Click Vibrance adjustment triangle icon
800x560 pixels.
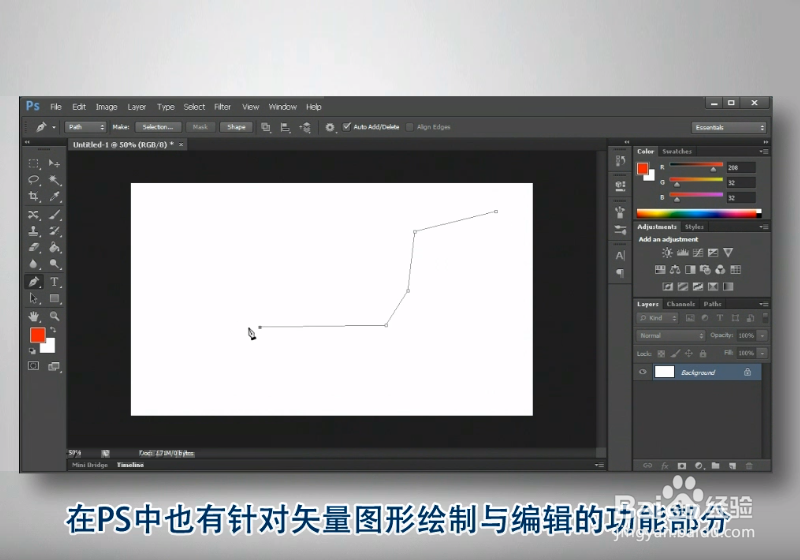point(728,252)
